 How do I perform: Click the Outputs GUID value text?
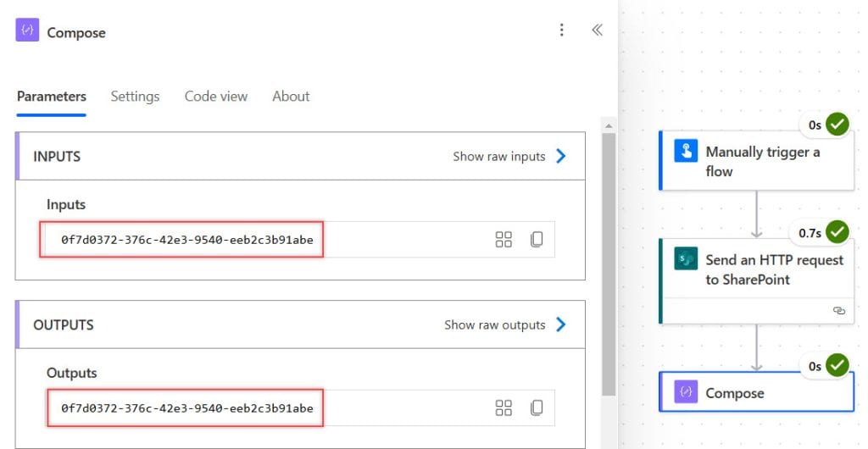click(x=187, y=408)
